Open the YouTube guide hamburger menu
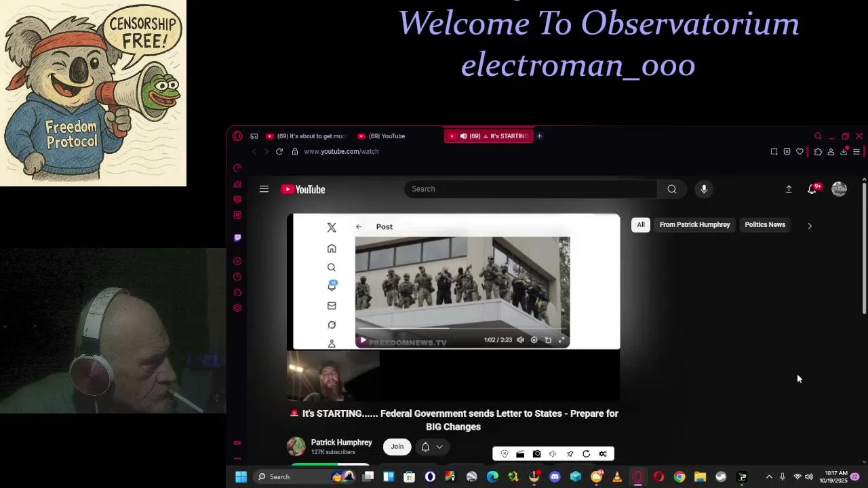The height and width of the screenshot is (488, 868). click(x=264, y=189)
